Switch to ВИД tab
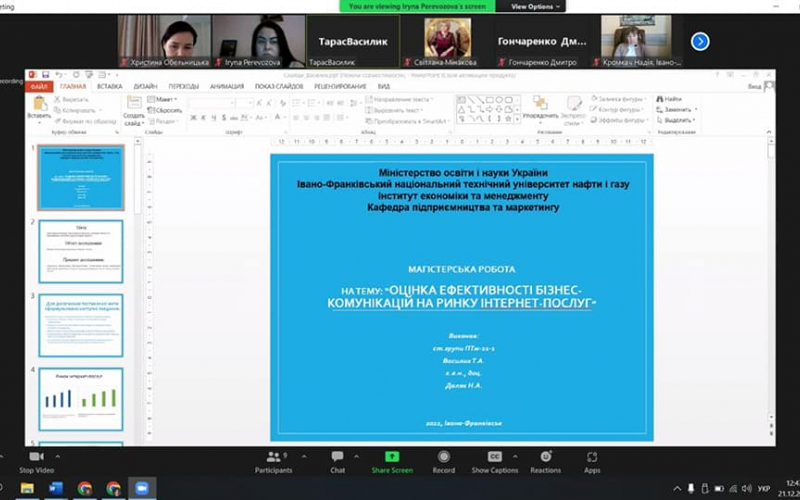800x500 pixels. pos(384,87)
